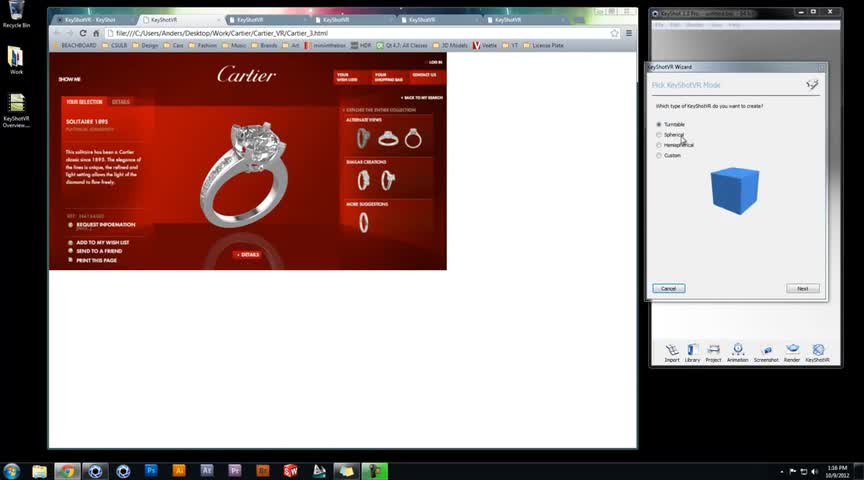The height and width of the screenshot is (480, 864).
Task: Click the Screenshot icon in KeyShot
Action: [766, 353]
